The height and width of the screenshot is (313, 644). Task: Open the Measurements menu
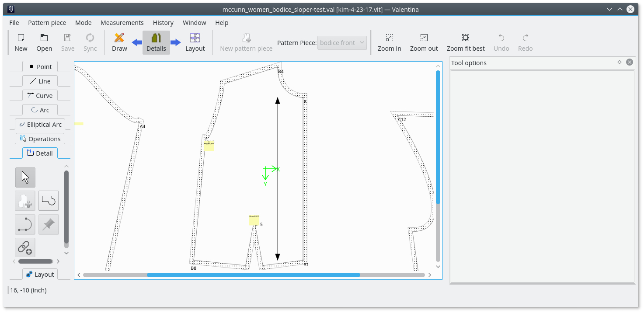coord(122,23)
